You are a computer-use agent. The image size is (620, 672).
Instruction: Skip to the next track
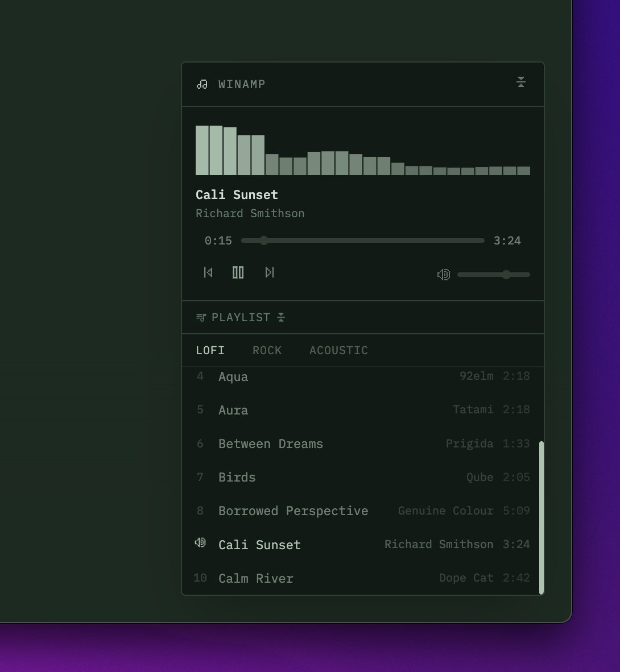point(269,272)
